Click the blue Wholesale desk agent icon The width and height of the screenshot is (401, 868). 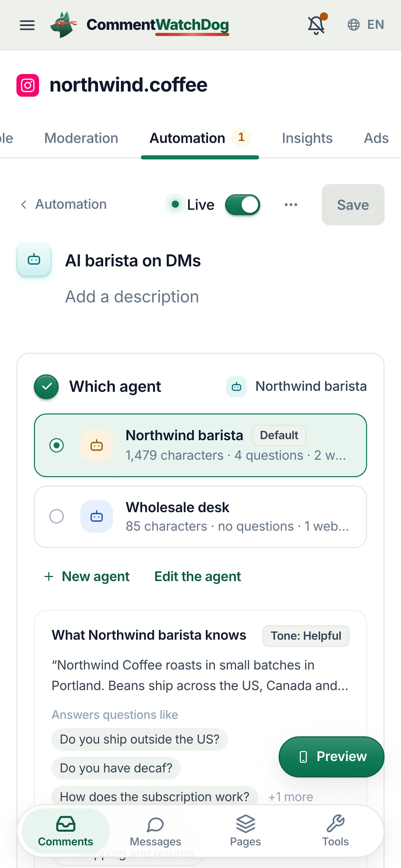point(97,516)
